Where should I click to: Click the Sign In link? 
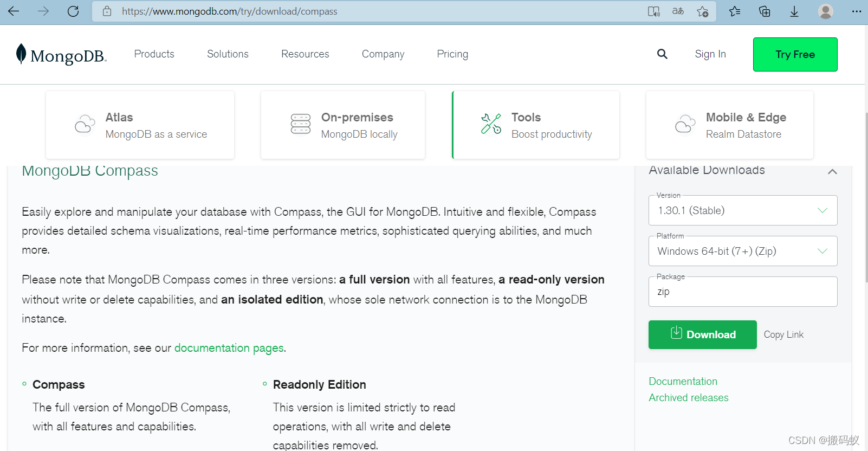click(x=710, y=54)
